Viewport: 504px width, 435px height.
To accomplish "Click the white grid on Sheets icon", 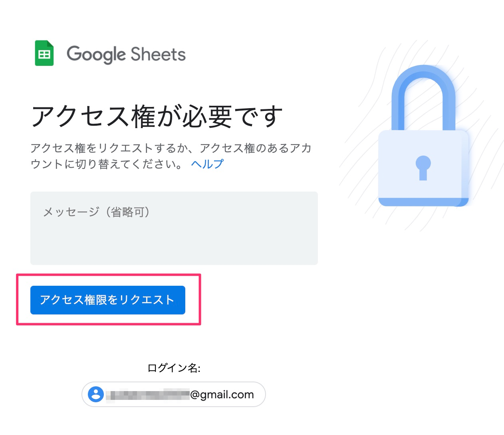I will (44, 54).
